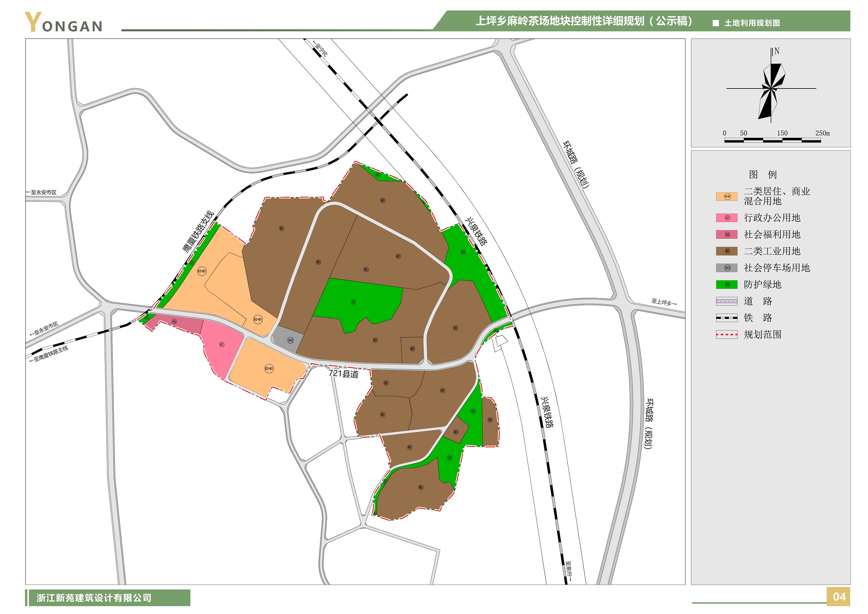Click the 至上坪乡 direction label

click(663, 302)
